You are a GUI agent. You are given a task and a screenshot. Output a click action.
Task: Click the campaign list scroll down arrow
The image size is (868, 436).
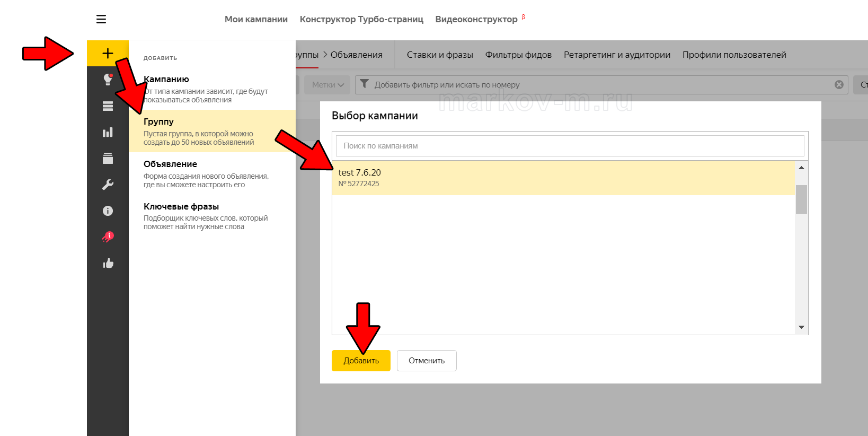[801, 327]
